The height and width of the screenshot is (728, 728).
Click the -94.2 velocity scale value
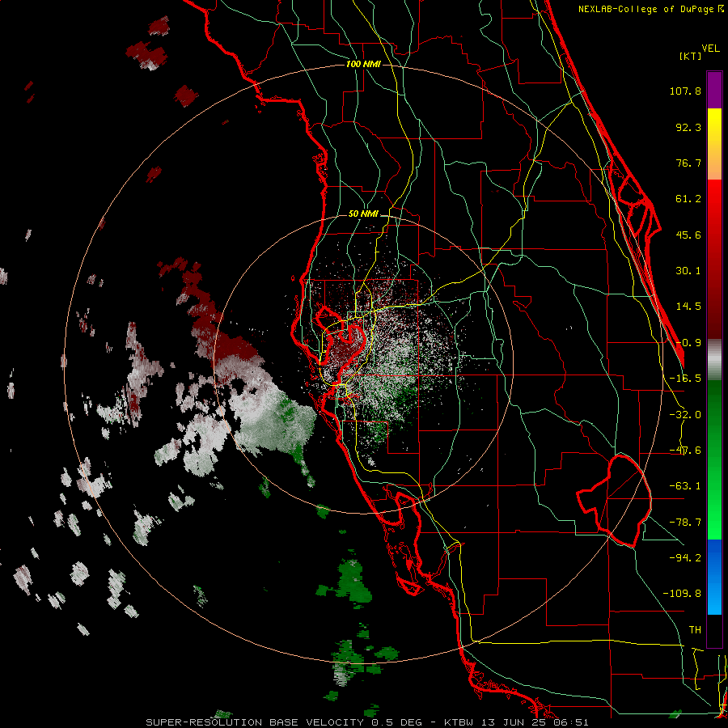pos(685,557)
